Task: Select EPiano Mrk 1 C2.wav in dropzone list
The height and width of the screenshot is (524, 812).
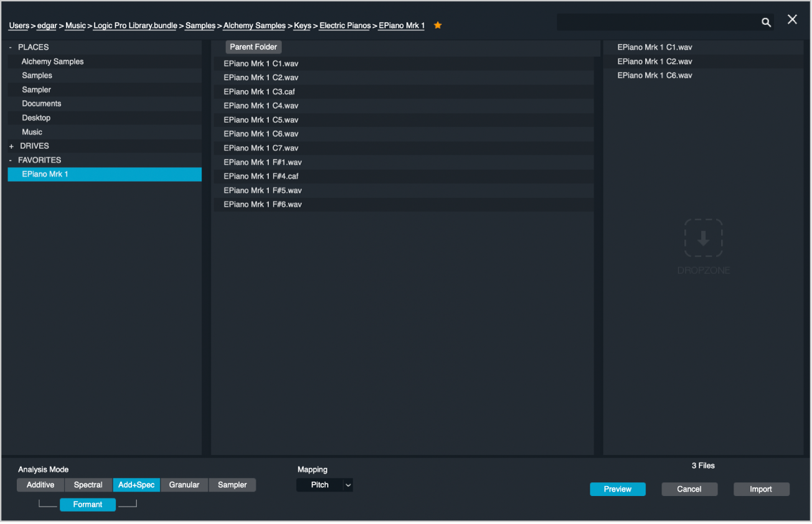Action: [704, 62]
